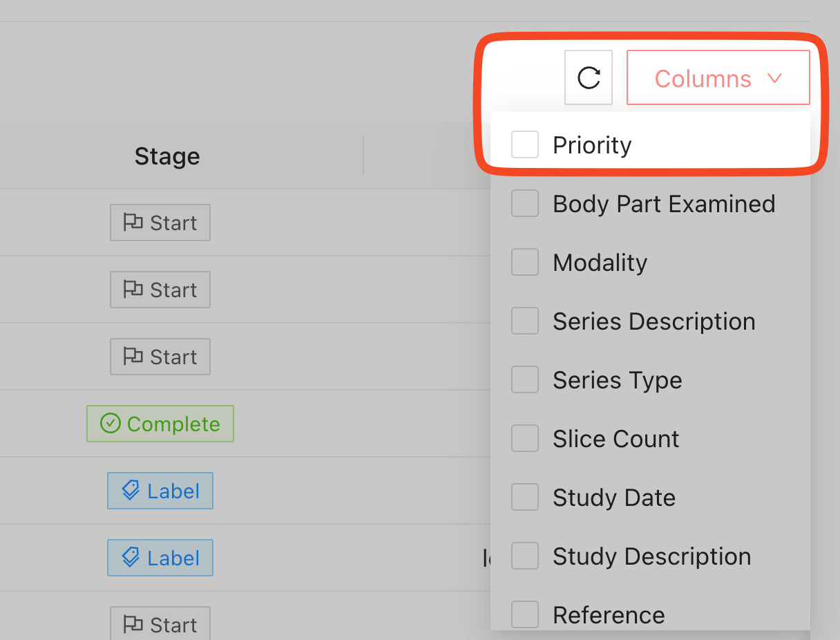Click the refresh icon button
This screenshot has width=840, height=640.
[x=589, y=78]
